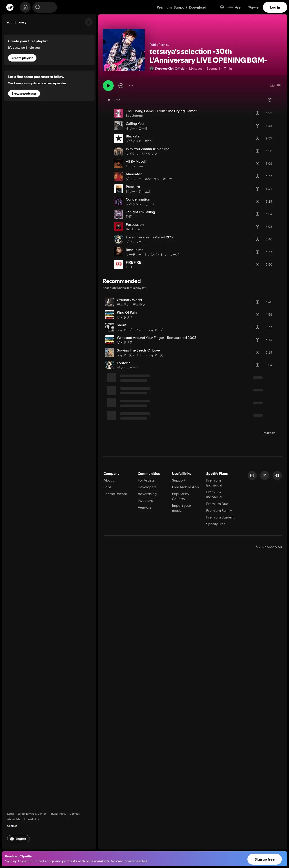Open the Investors footer link
The image size is (289, 868).
[x=145, y=500]
